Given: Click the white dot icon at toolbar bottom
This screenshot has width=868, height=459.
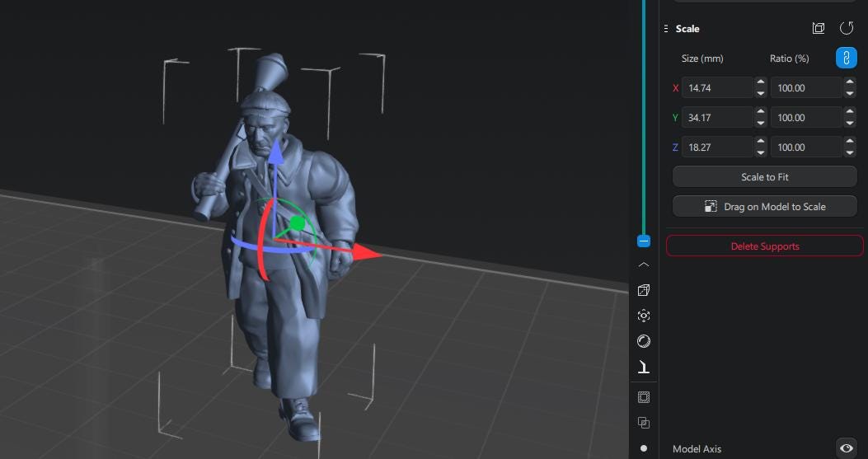Looking at the screenshot, I should pyautogui.click(x=643, y=448).
